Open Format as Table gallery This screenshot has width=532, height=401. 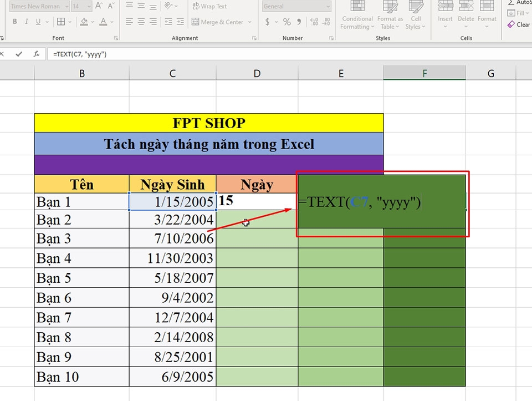coord(390,17)
